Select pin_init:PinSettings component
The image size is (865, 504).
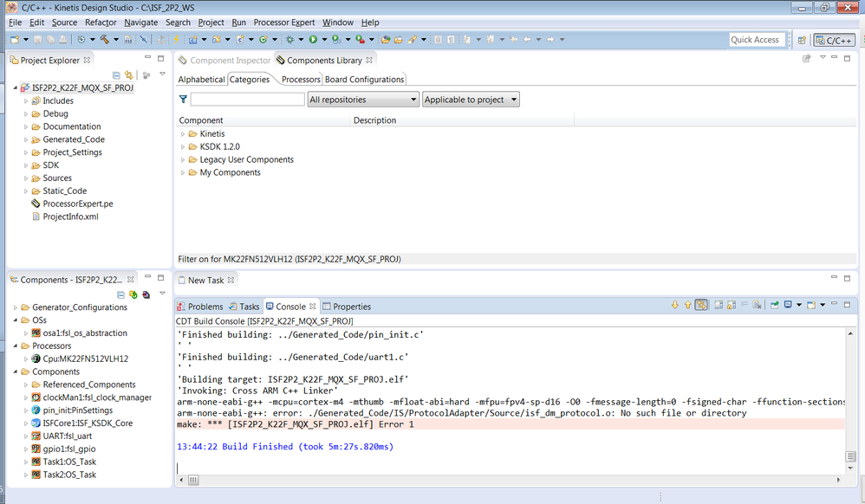tap(72, 410)
